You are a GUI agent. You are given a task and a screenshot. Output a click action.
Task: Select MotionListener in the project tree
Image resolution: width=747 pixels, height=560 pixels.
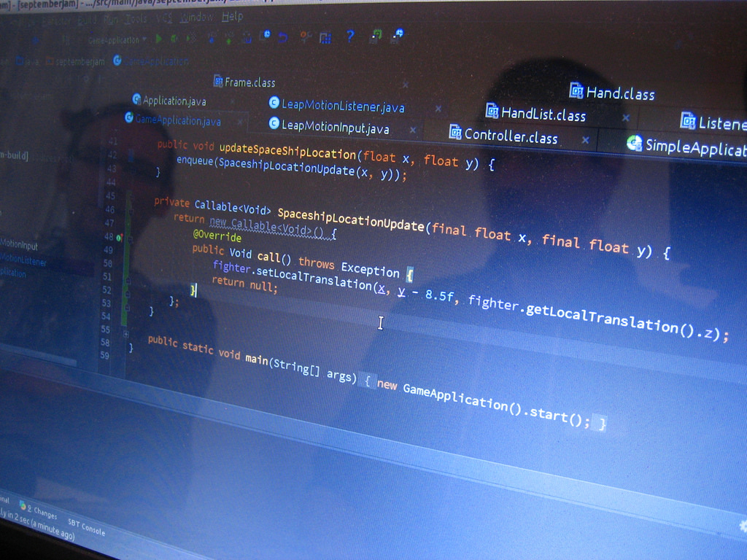23,260
